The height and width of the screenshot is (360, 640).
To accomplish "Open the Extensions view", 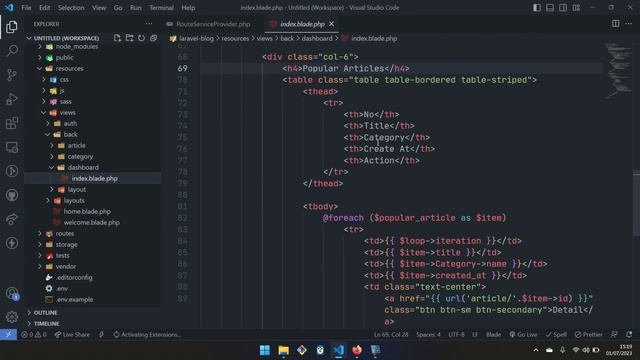I will pyautogui.click(x=12, y=123).
